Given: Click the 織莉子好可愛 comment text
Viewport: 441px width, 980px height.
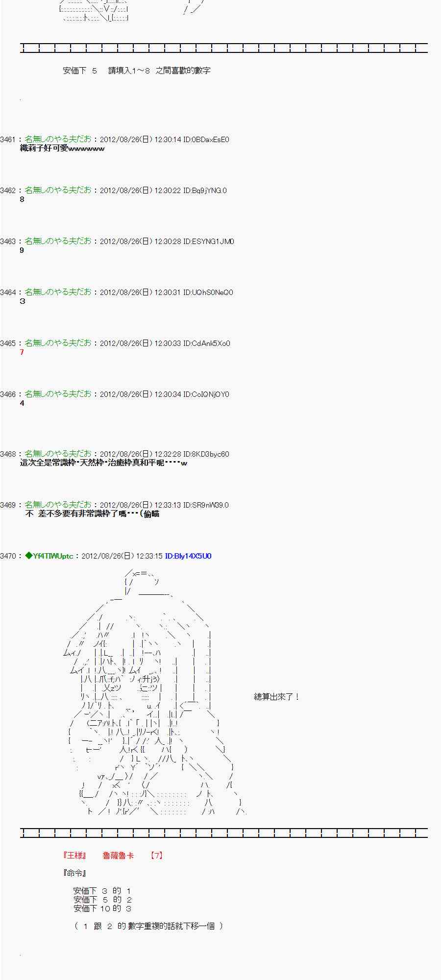Looking at the screenshot, I should click(x=62, y=148).
